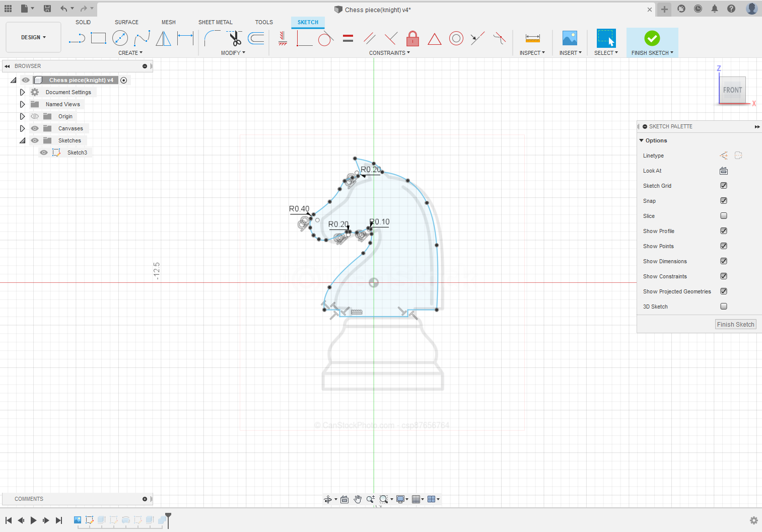The height and width of the screenshot is (532, 762).
Task: Select the timeline end marker
Action: click(x=168, y=520)
